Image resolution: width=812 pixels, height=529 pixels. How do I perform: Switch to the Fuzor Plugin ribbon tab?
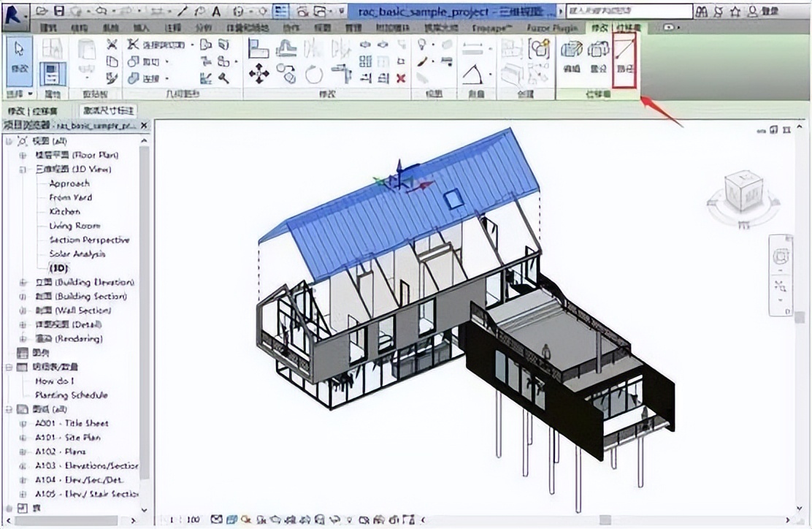[551, 27]
